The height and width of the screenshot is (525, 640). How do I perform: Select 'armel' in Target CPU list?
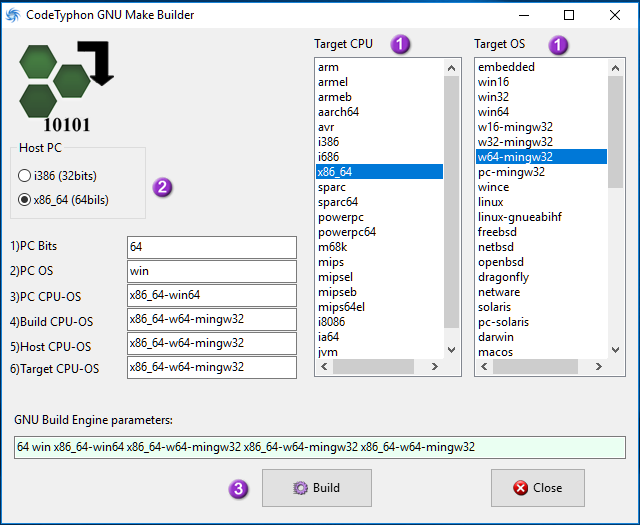click(380, 82)
